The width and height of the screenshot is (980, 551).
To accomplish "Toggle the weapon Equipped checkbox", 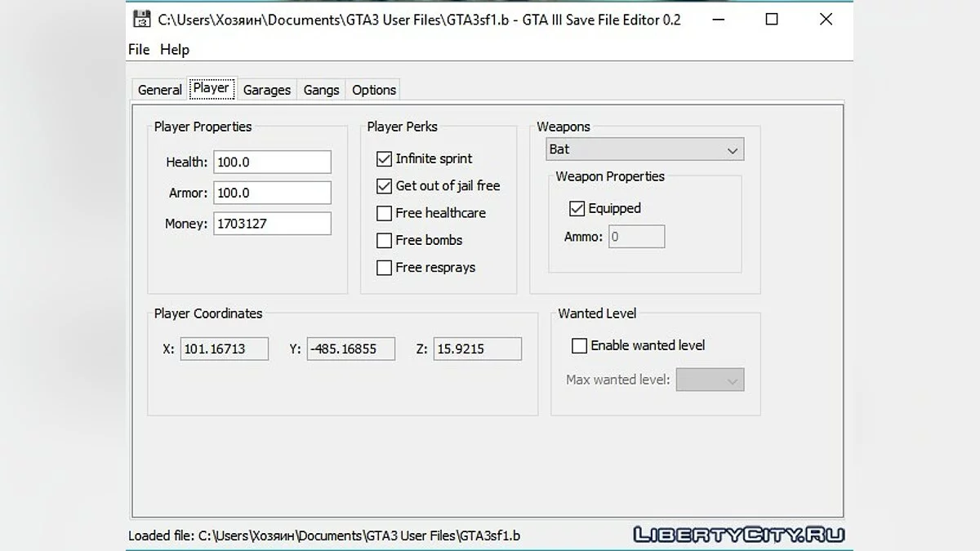I will tap(577, 209).
